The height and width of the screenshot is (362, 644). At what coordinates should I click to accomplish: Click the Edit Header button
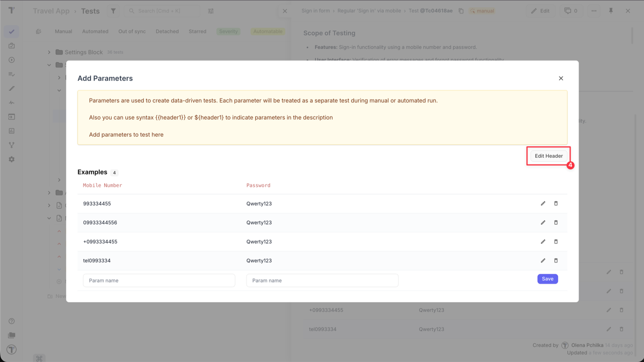(548, 156)
